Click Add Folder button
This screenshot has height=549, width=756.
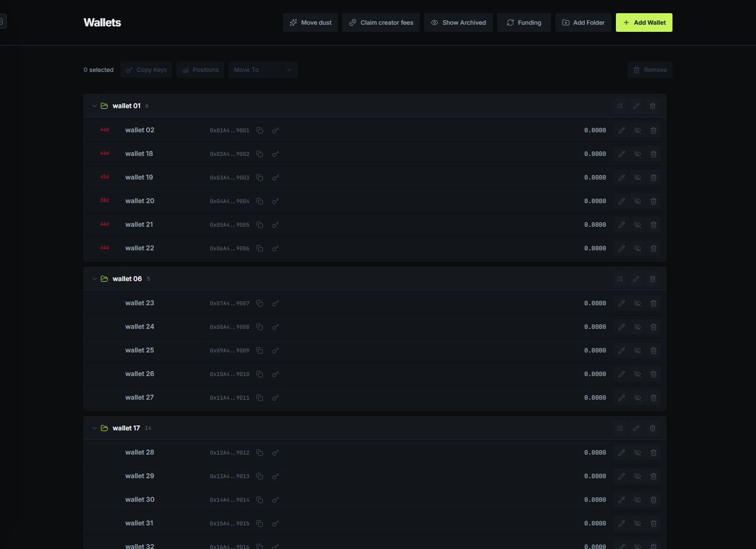(x=583, y=23)
